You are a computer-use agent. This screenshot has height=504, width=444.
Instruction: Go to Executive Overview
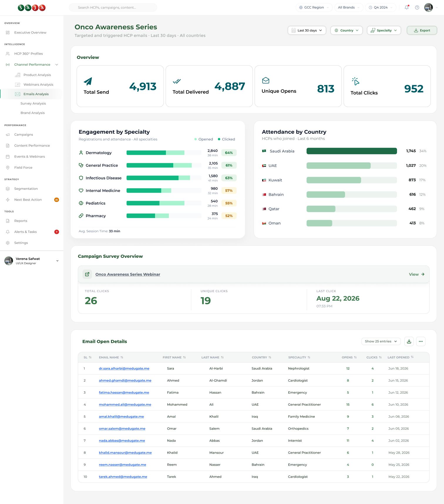click(30, 33)
